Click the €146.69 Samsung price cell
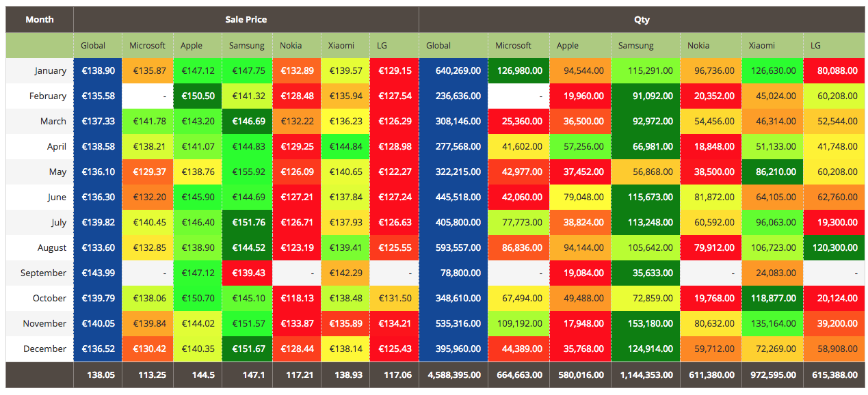868x395 pixels. pyautogui.click(x=247, y=122)
